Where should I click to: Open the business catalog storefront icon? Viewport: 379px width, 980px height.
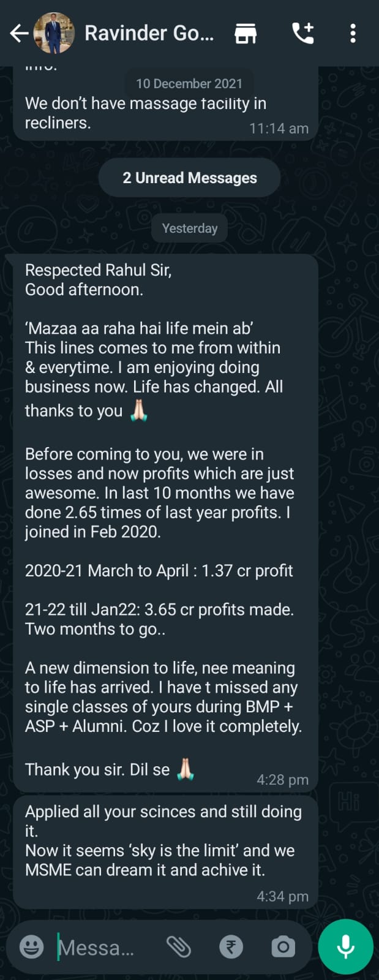(x=246, y=33)
